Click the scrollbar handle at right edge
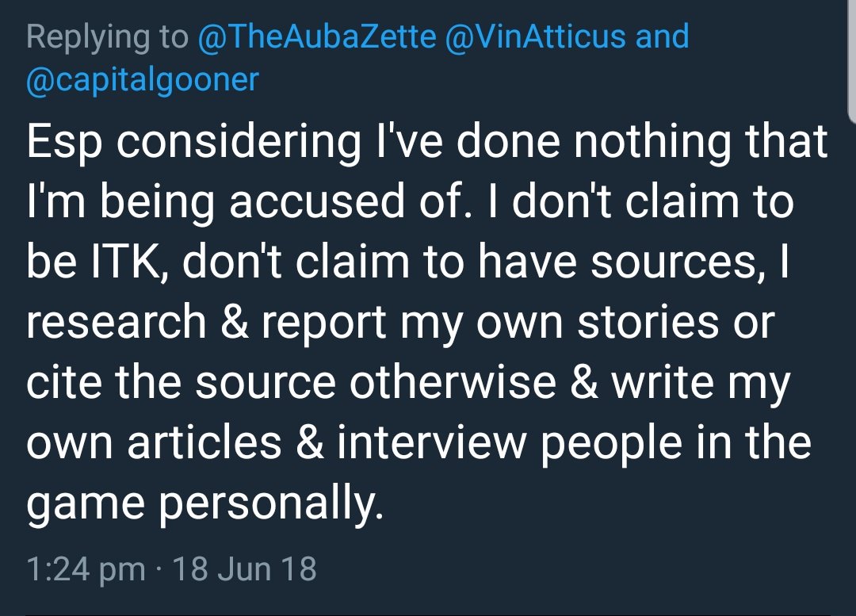The image size is (856, 616). (852, 60)
